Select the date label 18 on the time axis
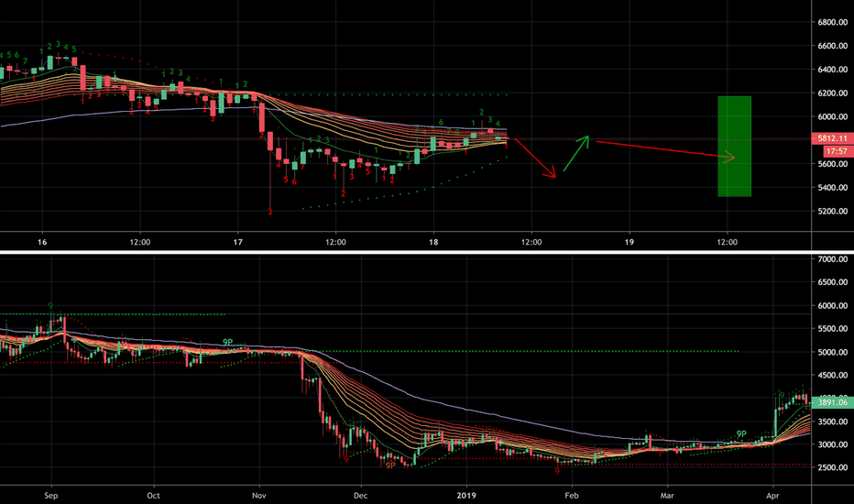This screenshot has height=504, width=854. click(x=433, y=242)
